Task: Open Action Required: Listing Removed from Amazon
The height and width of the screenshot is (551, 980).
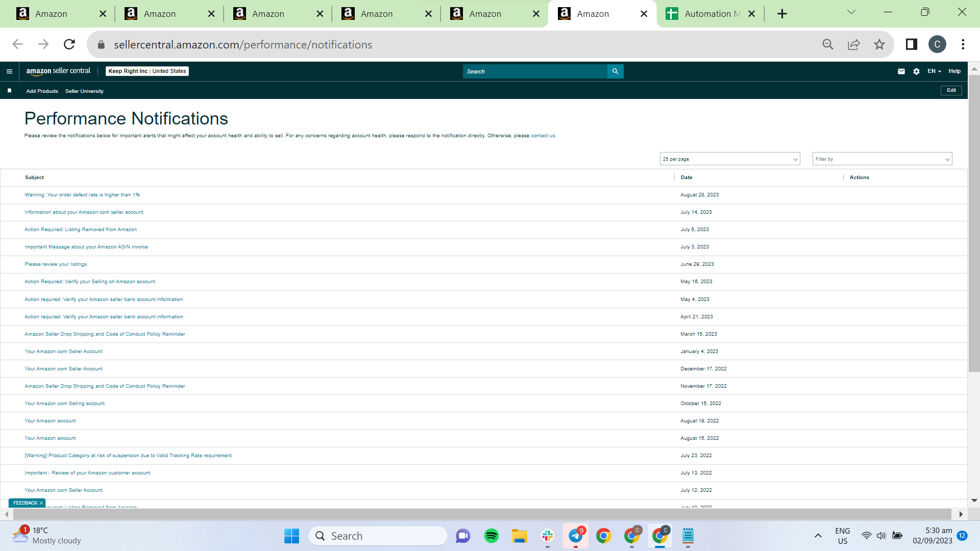Action: tap(81, 230)
